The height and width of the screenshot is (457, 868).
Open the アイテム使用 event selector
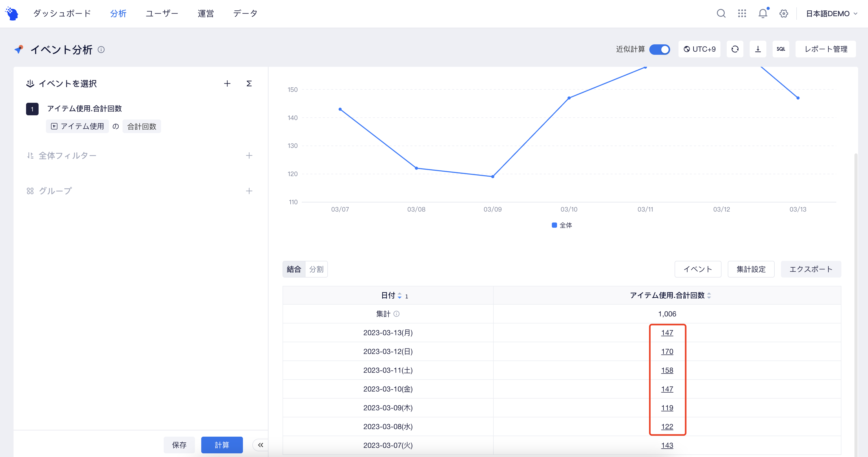[77, 127]
